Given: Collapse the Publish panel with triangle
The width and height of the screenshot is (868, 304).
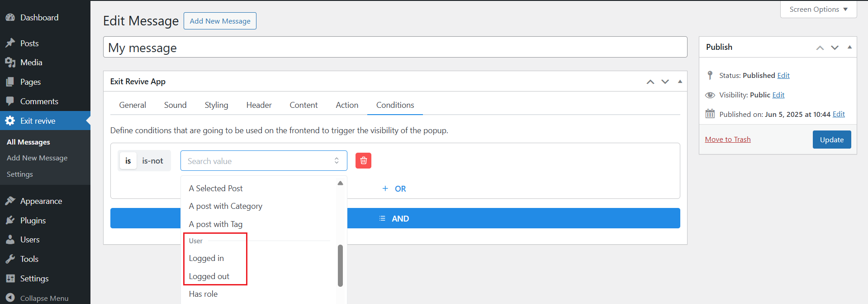Looking at the screenshot, I should 849,47.
